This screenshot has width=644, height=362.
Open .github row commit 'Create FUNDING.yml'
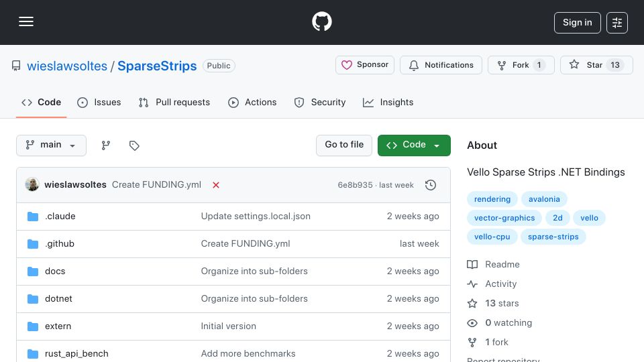point(246,244)
